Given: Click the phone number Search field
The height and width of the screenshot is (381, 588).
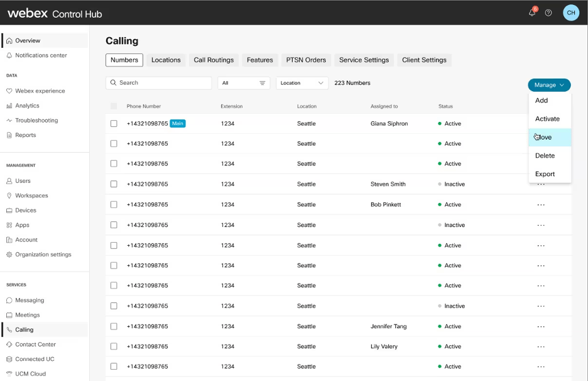Looking at the screenshot, I should pyautogui.click(x=158, y=82).
